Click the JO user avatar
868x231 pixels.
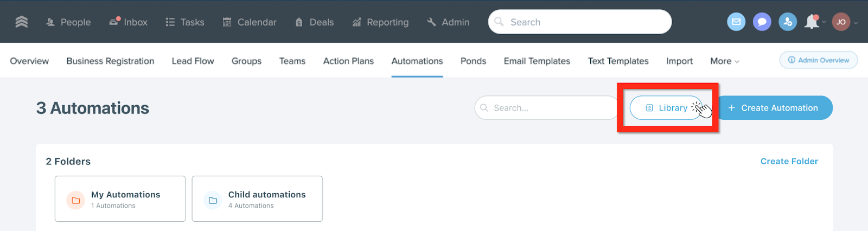(x=841, y=22)
